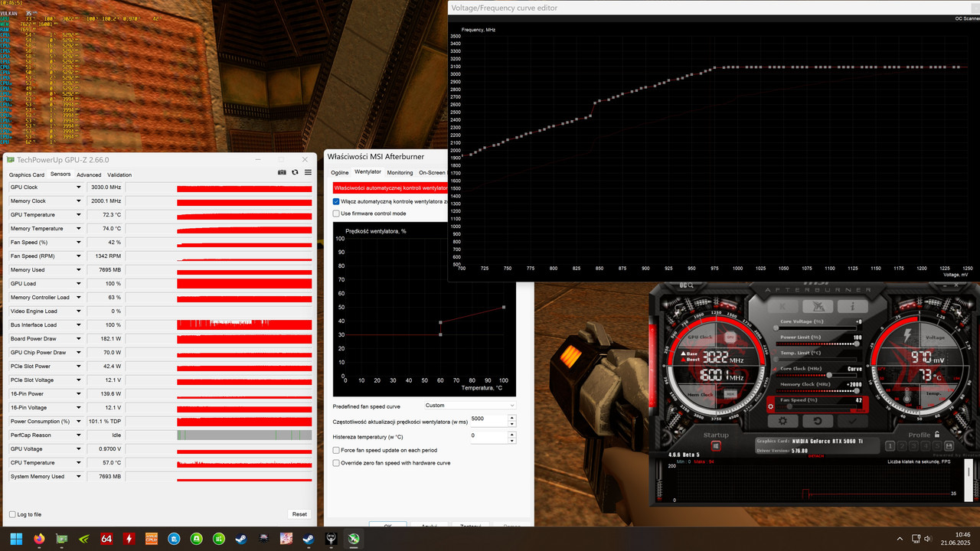
Task: Open Board Power Draw sensor dropdown
Action: 78,339
